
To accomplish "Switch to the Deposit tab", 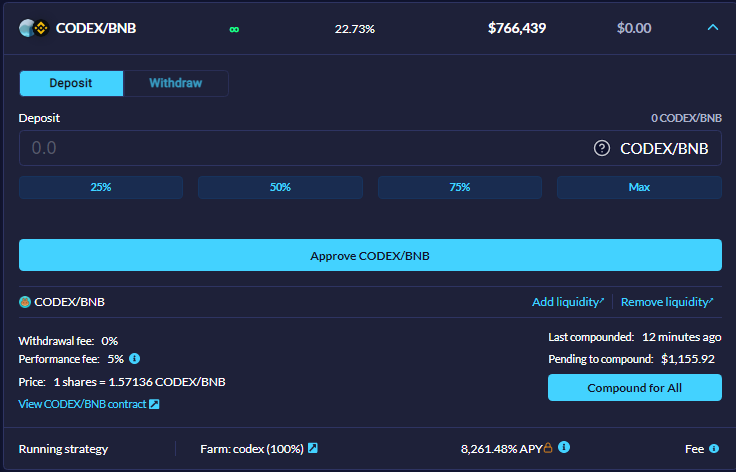I will (71, 83).
